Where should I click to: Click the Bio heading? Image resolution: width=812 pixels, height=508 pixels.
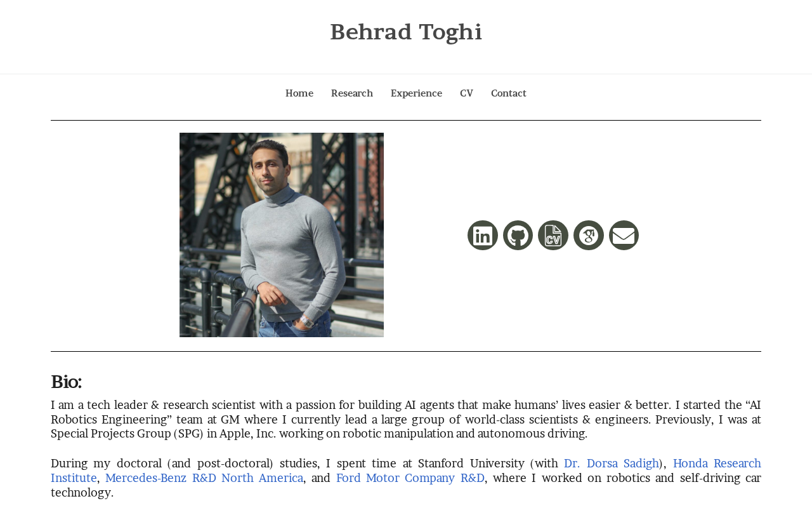tap(66, 382)
